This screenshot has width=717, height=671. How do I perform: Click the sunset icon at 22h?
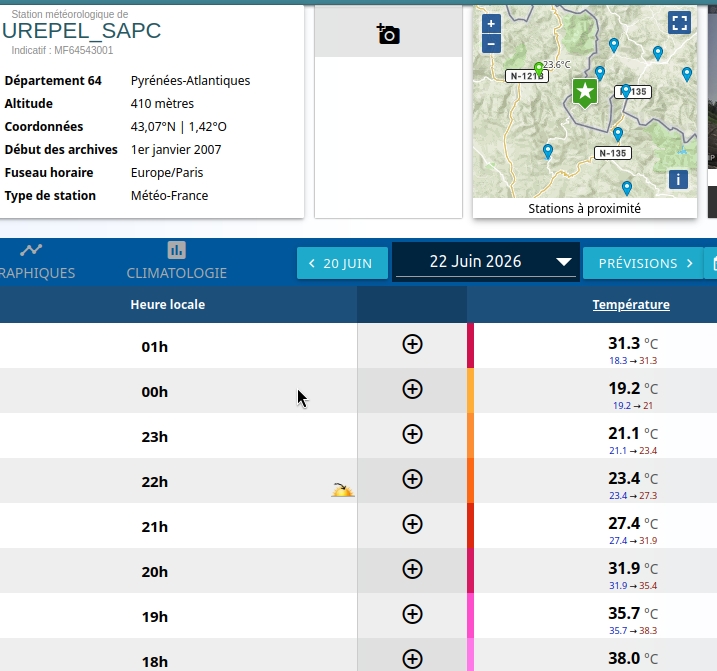342,490
